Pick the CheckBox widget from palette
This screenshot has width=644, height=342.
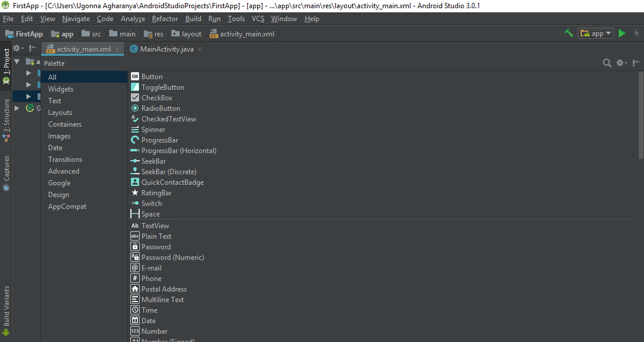click(x=151, y=98)
